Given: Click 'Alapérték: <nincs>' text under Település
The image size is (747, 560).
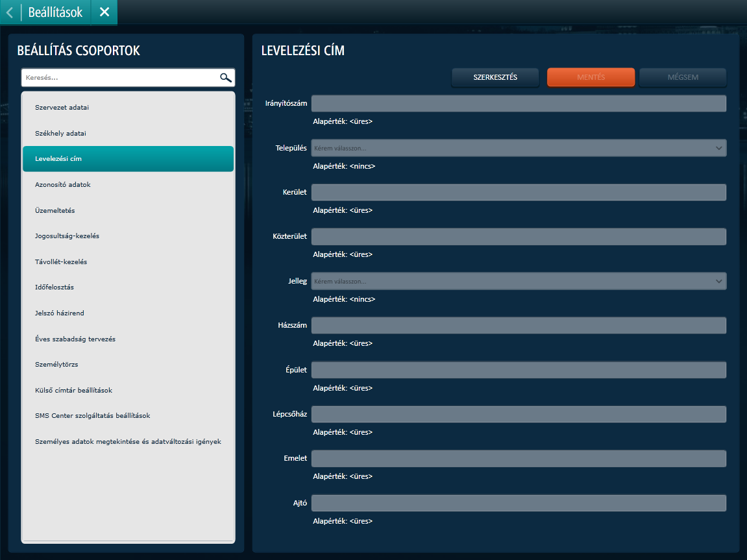Looking at the screenshot, I should tap(344, 166).
